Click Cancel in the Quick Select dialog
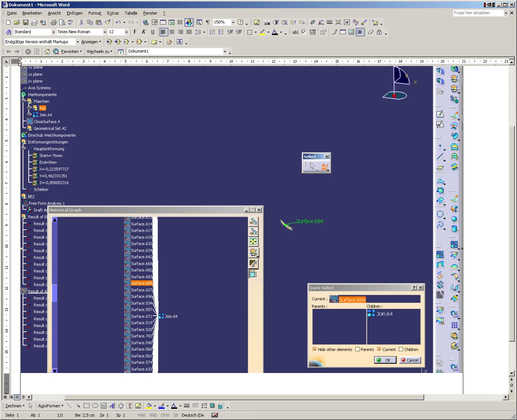 tap(410, 360)
